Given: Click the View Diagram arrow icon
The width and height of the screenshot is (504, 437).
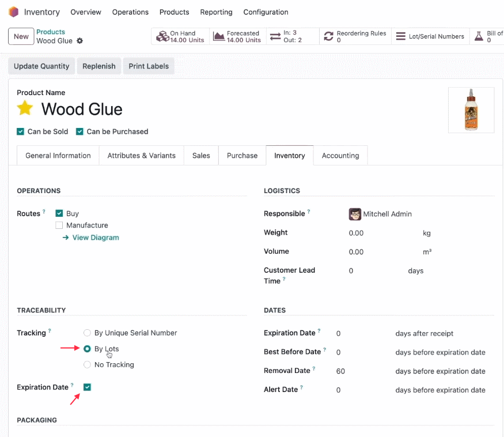Looking at the screenshot, I should click(66, 238).
